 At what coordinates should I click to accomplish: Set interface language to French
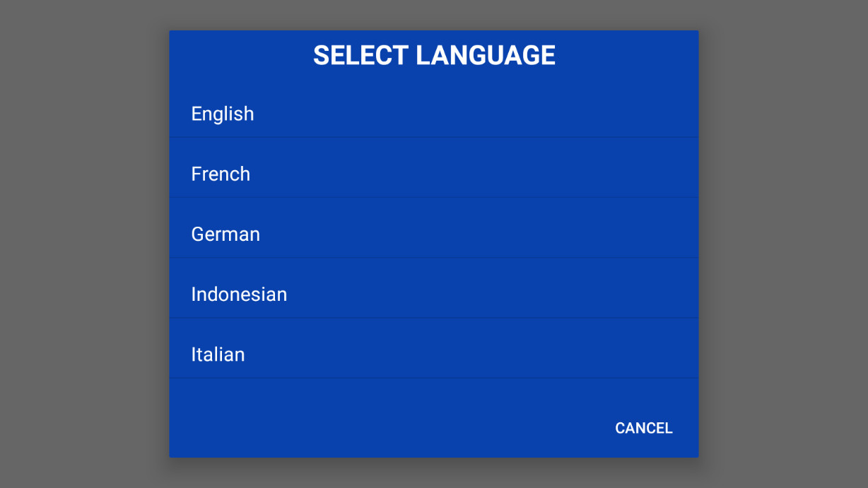click(x=433, y=174)
